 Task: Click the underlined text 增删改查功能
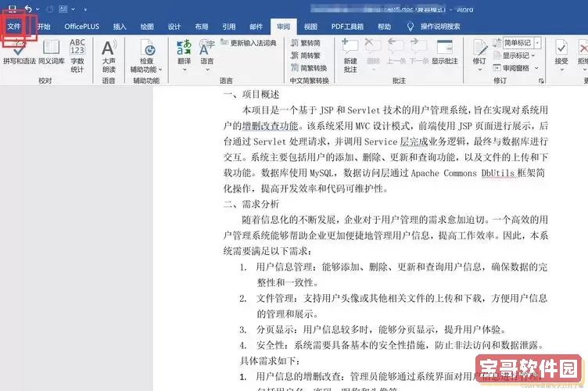tap(270, 126)
